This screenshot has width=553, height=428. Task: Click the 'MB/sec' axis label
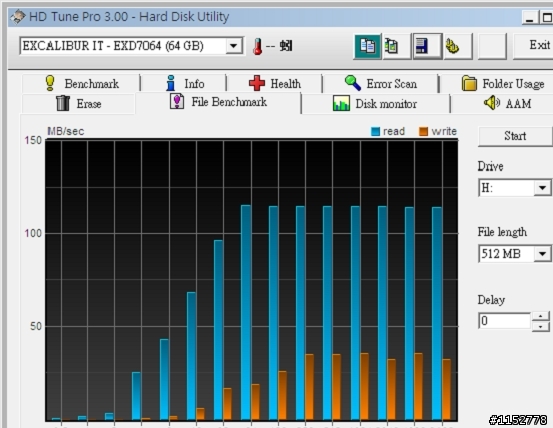(x=66, y=131)
